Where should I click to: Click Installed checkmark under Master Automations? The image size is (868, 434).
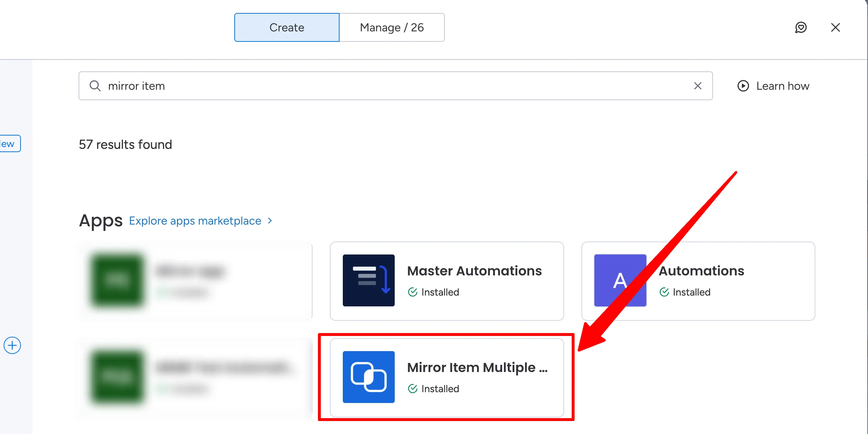(412, 292)
